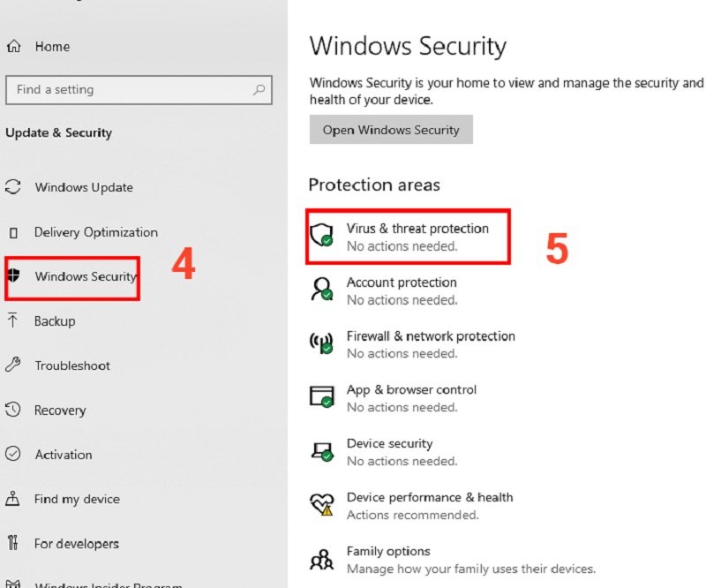Go to Troubleshoot settings
Image resolution: width=706 pixels, height=588 pixels.
coord(71,366)
